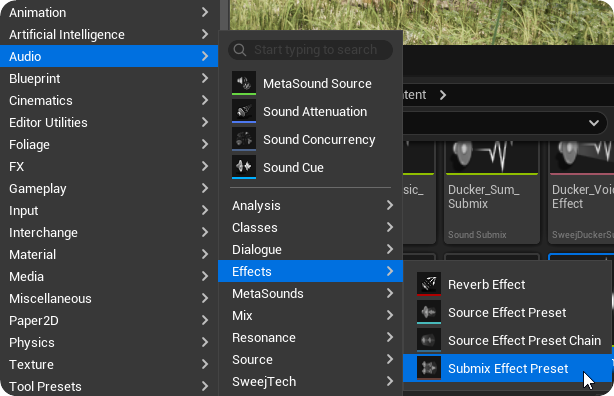
Task: Create a Sound Attenuation asset
Action: [x=311, y=111]
